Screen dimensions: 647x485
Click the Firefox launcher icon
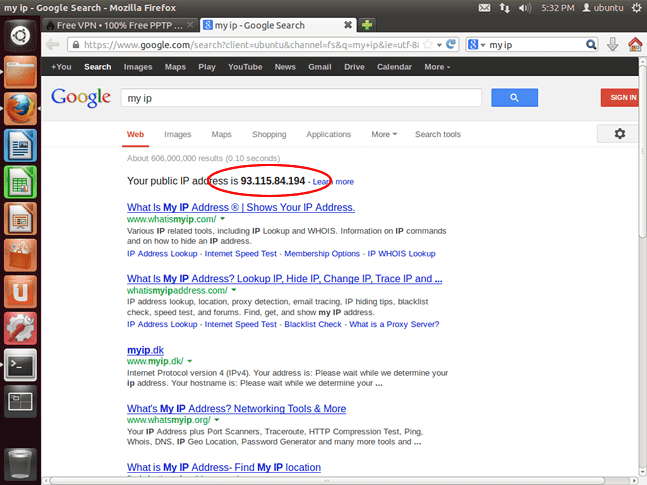20,109
